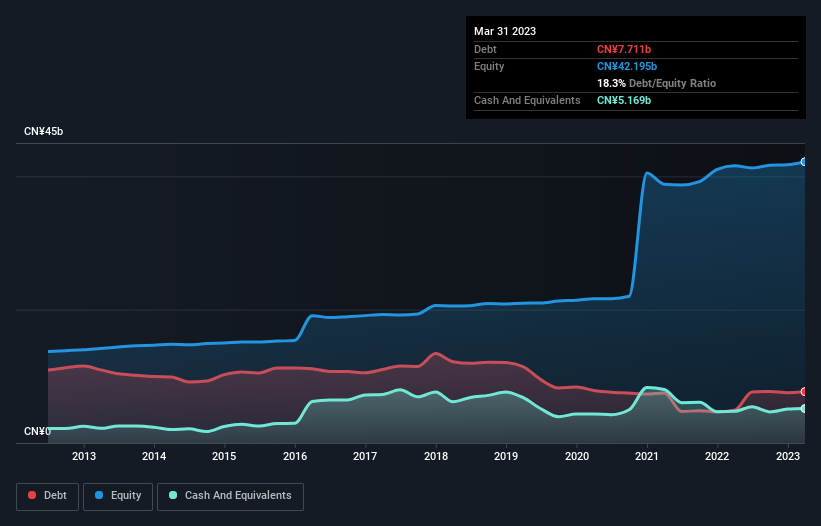This screenshot has height=526, width=821.
Task: Click the 2023 x-axis label
Action: click(x=787, y=456)
